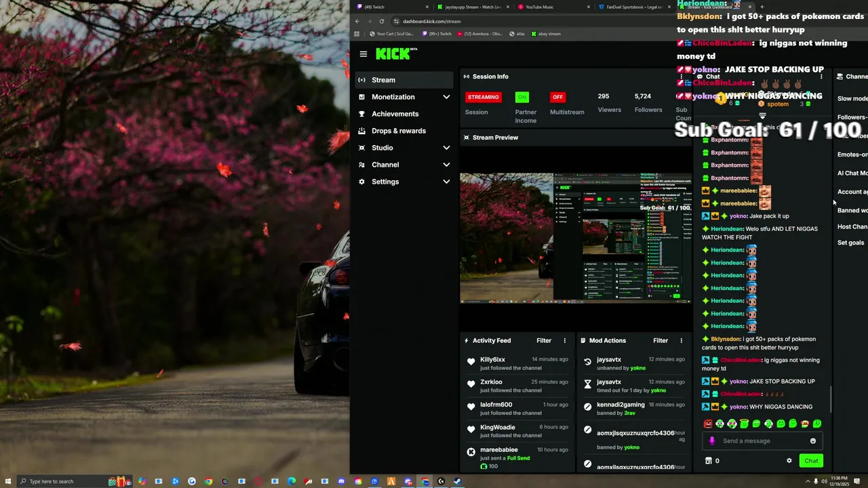Expand the Monetization section
Screen dimensions: 868x488
coord(405,97)
